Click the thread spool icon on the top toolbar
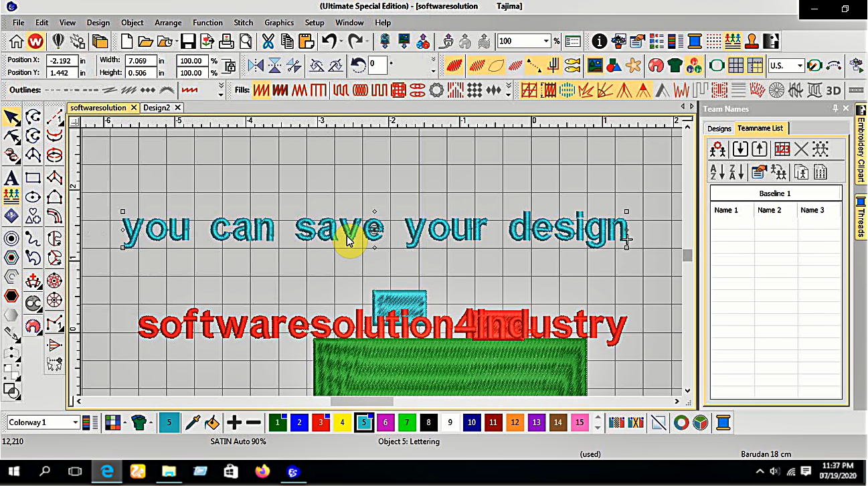The height and width of the screenshot is (486, 868). (695, 41)
